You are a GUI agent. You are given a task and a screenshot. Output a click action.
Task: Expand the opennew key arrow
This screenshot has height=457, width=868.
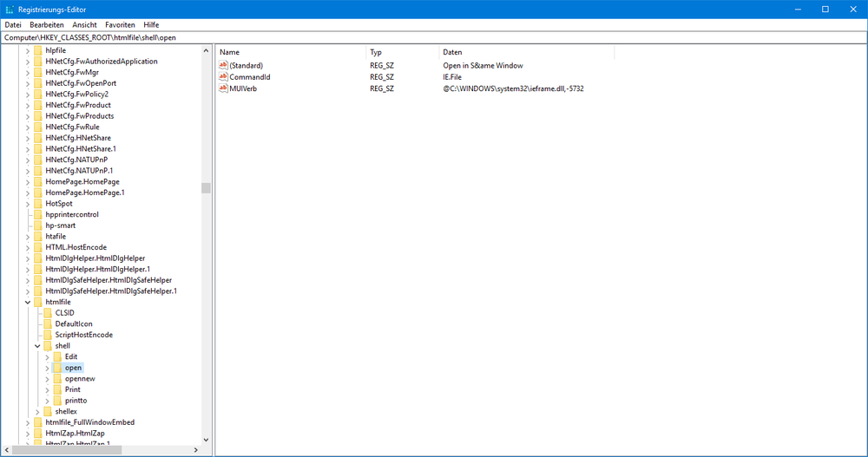pos(47,379)
